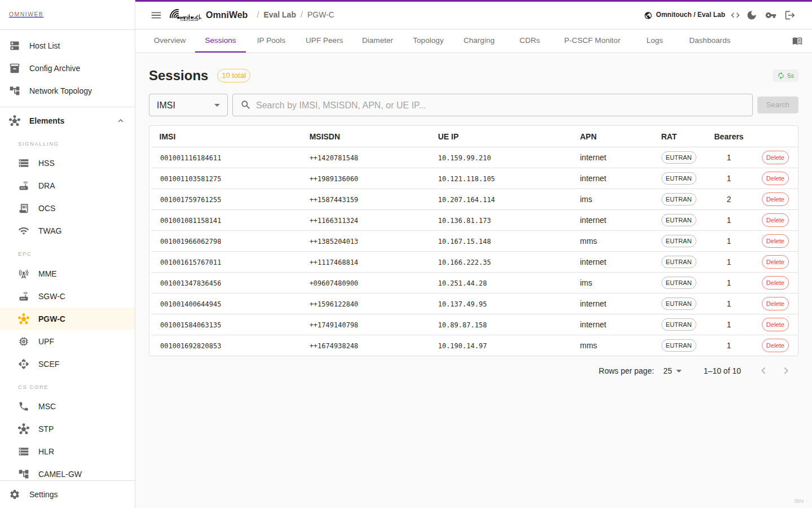Open documentation book icon
The height and width of the screenshot is (508, 812).
(797, 41)
